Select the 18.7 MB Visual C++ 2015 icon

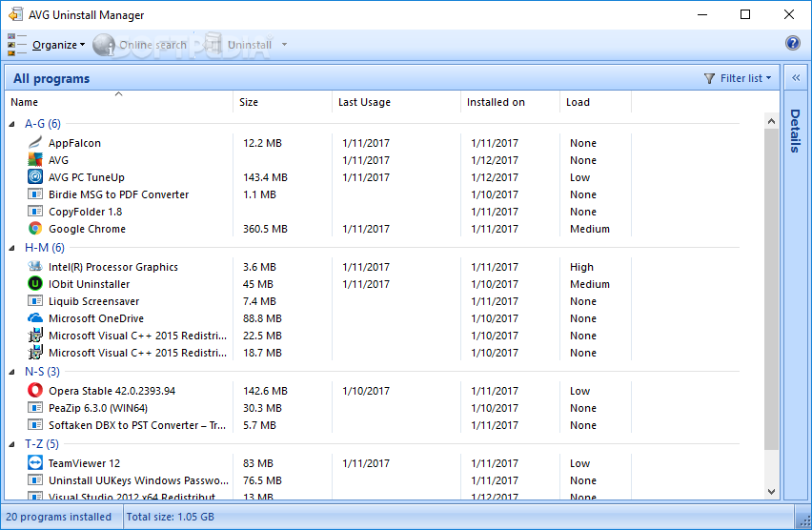point(34,353)
